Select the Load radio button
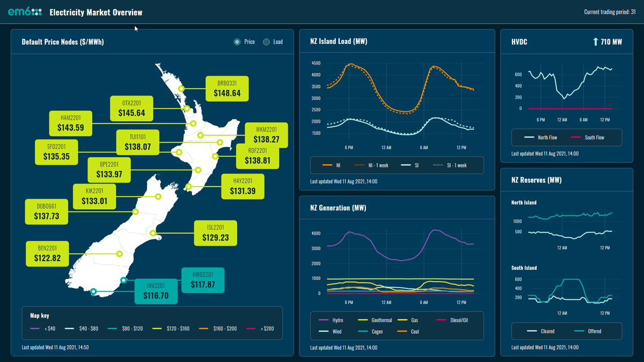Viewport: 644px width, 362px height. pos(266,42)
